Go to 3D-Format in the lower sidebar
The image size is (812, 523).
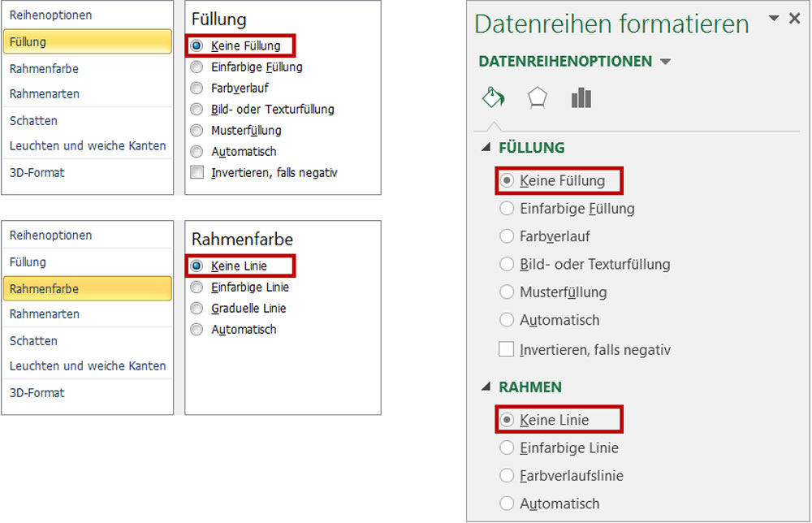coord(37,393)
